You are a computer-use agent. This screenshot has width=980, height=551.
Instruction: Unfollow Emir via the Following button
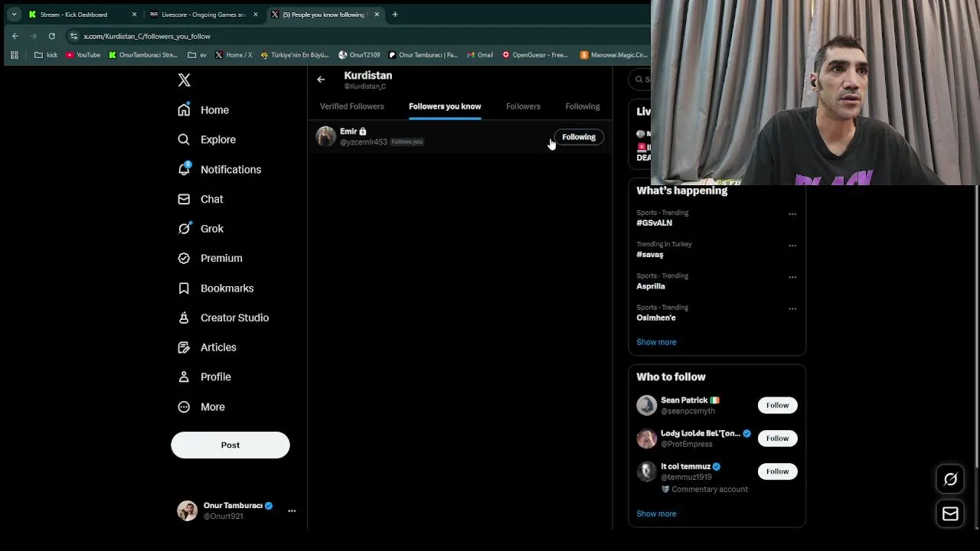579,137
